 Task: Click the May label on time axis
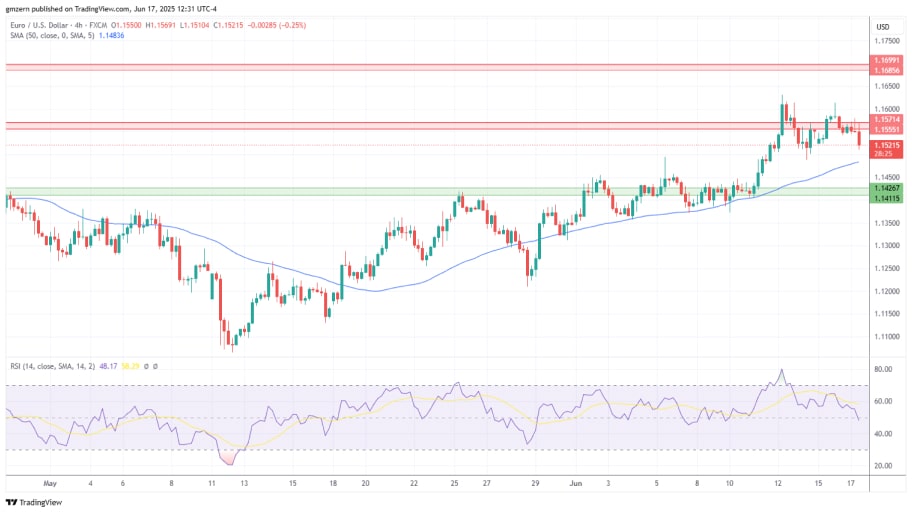pos(48,482)
